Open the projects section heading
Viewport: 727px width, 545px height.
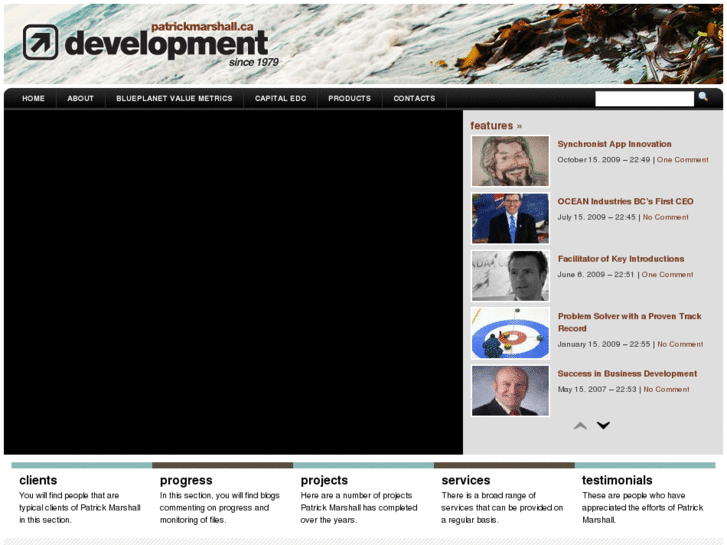pyautogui.click(x=324, y=481)
